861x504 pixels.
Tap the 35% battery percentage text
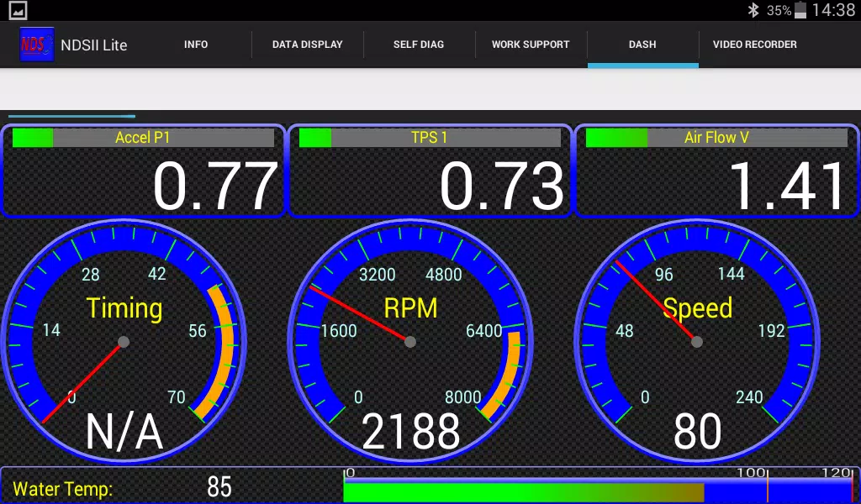pyautogui.click(x=779, y=11)
